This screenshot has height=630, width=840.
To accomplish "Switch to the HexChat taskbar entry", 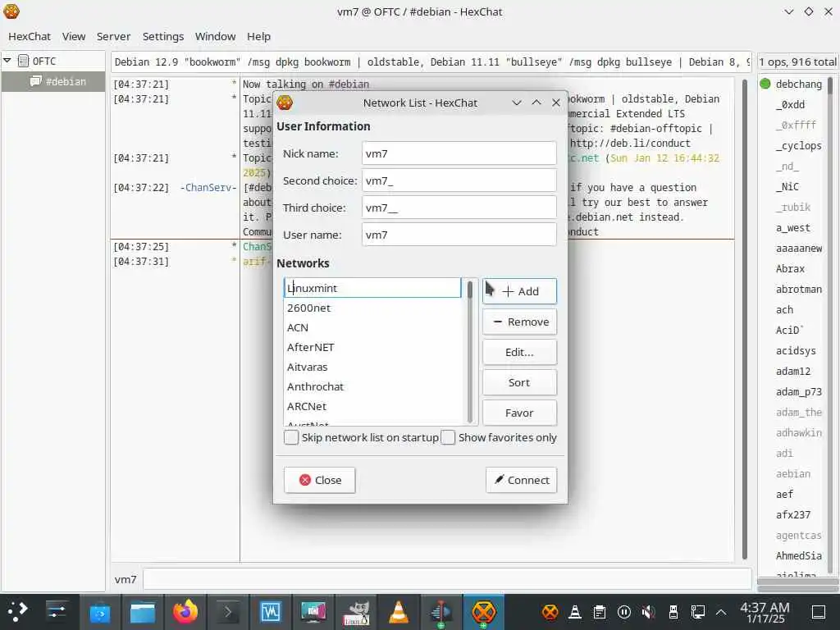I will (x=483, y=611).
